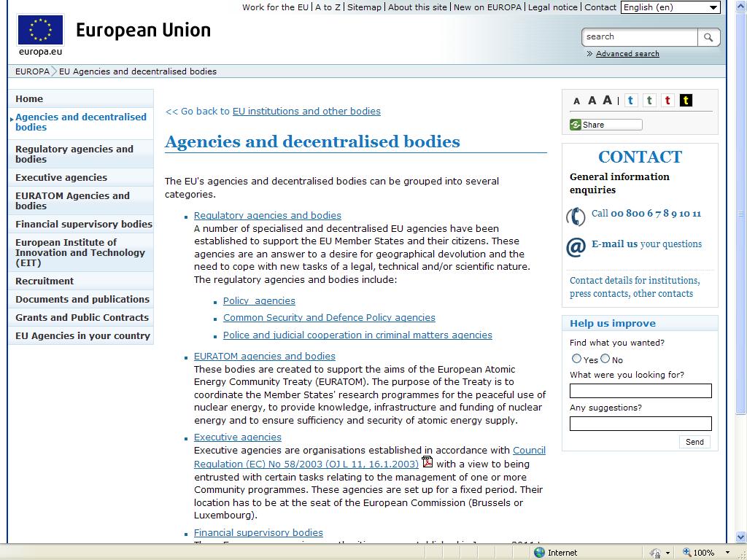Click the Send feedback button
This screenshot has width=747, height=560.
694,442
